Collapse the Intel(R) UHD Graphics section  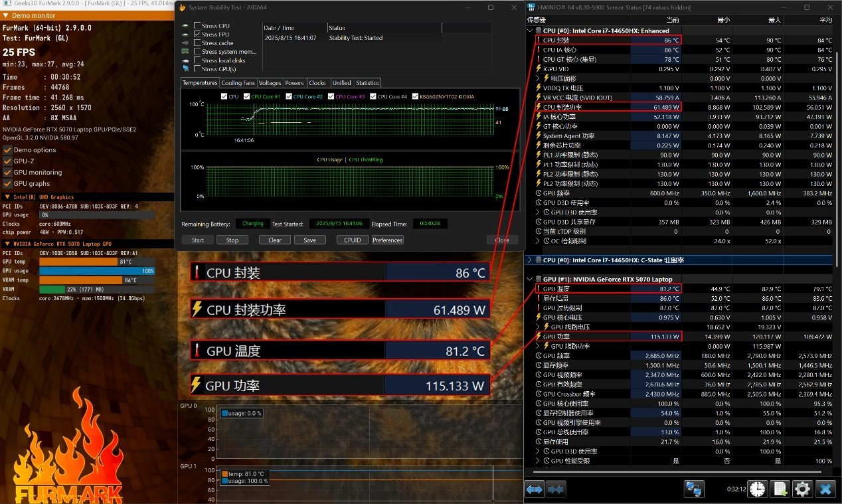point(7,197)
